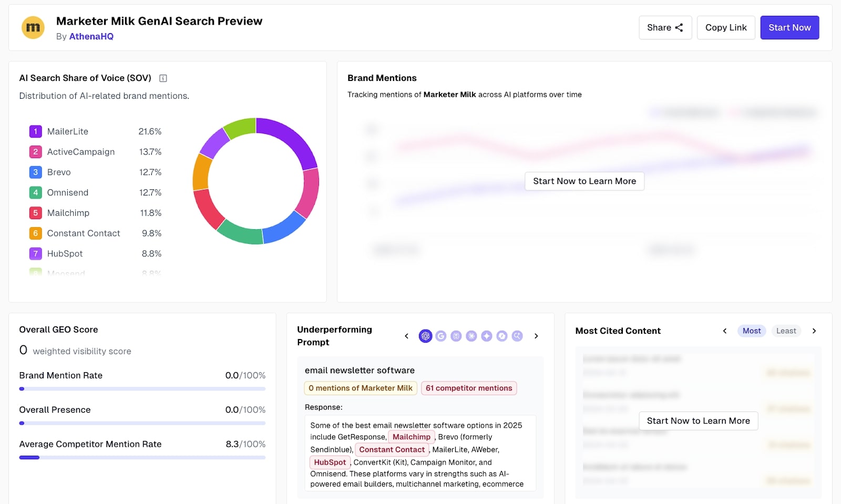Image resolution: width=841 pixels, height=504 pixels.
Task: Open the SOV info tooltip icon
Action: click(163, 78)
